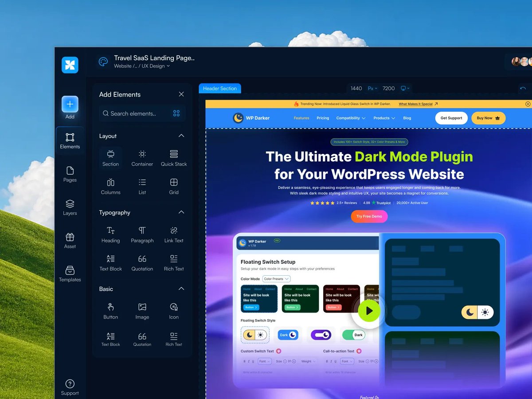Open the Pages panel in sidebar
The image size is (532, 399).
pyautogui.click(x=70, y=174)
